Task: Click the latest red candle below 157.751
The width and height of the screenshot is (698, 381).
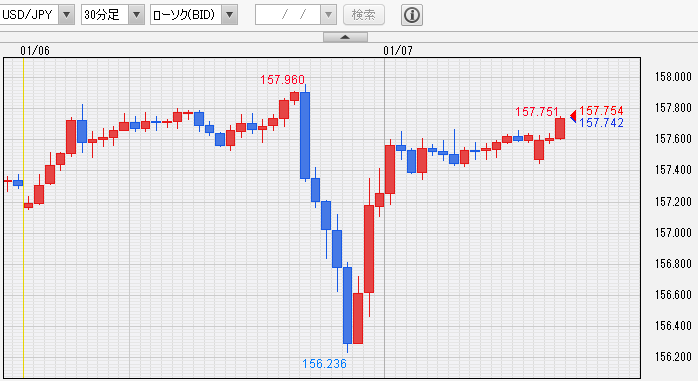Action: pos(560,128)
